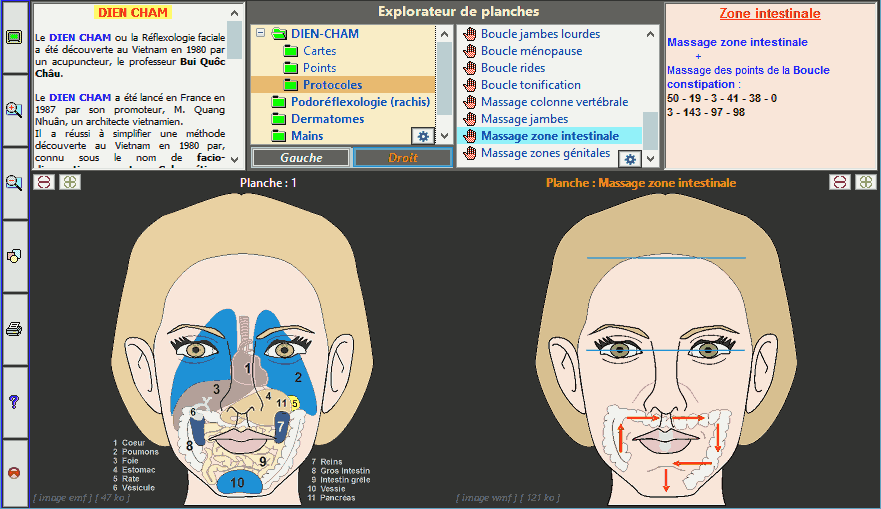Open the Points folder
881x509 pixels.
(319, 68)
